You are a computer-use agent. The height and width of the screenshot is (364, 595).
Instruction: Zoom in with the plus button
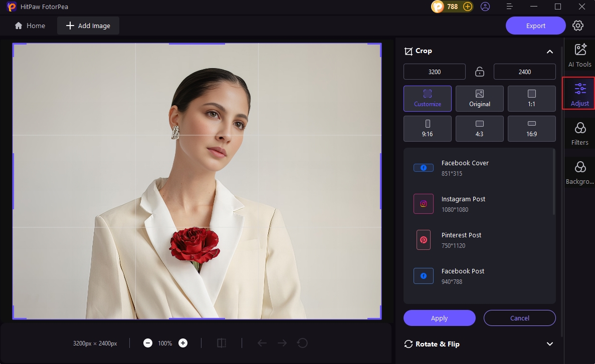pyautogui.click(x=183, y=343)
